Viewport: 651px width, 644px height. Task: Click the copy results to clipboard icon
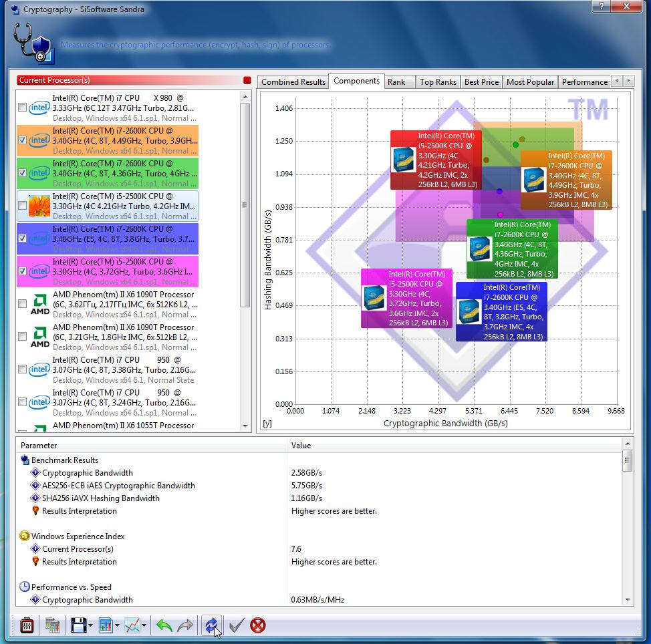point(53,625)
